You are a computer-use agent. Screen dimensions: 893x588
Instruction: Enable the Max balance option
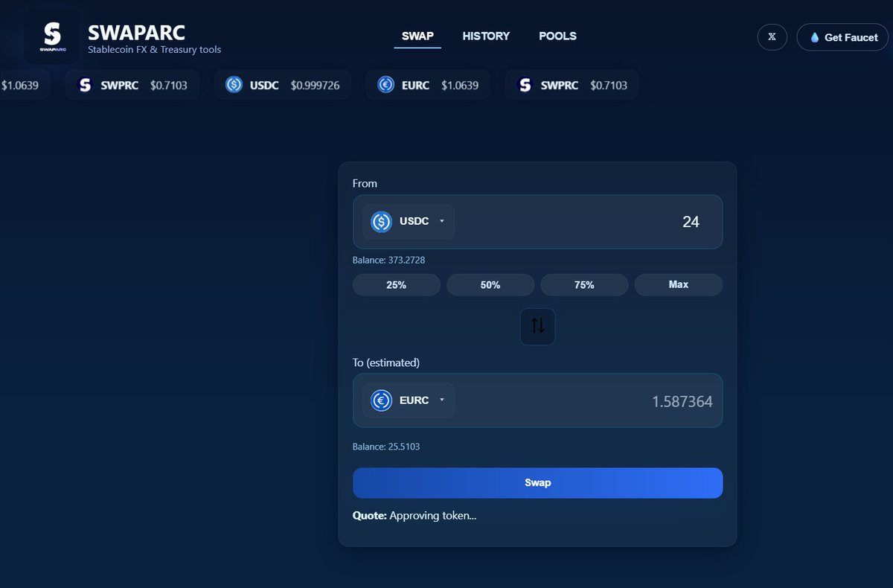[678, 284]
